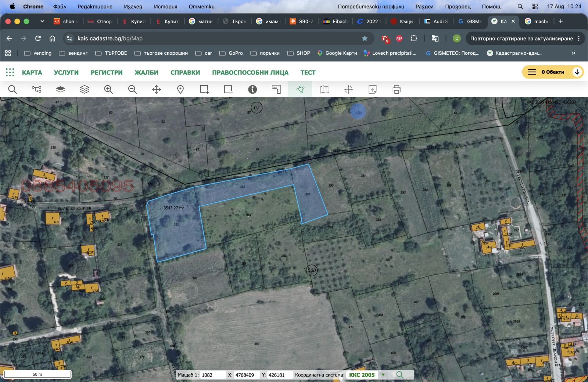
Task: Click the X coordinate input field
Action: pos(247,375)
